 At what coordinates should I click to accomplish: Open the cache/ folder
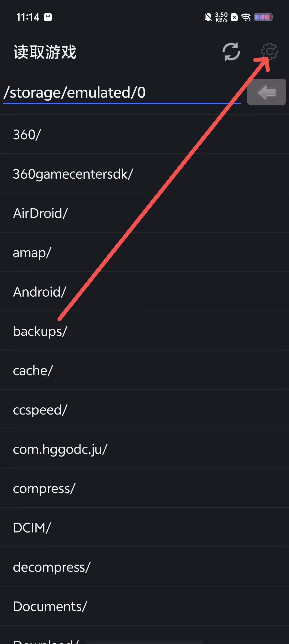point(144,370)
